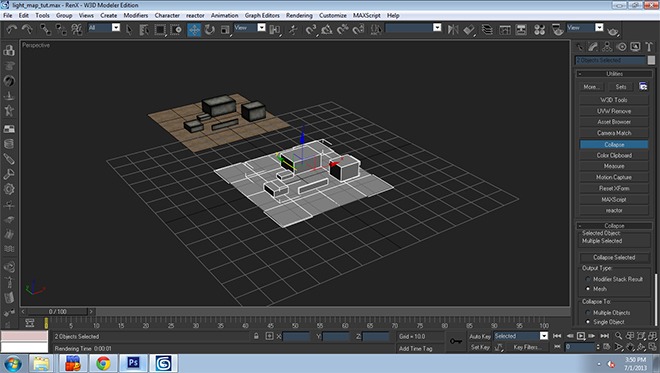
Task: Toggle Absolute/Offset transform type-in mode
Action: pos(269,336)
